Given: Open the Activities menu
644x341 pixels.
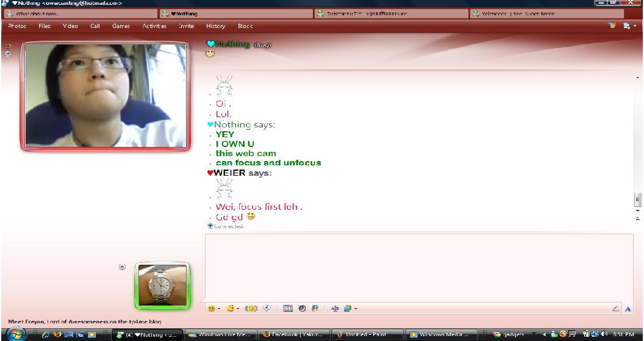Looking at the screenshot, I should 154,26.
